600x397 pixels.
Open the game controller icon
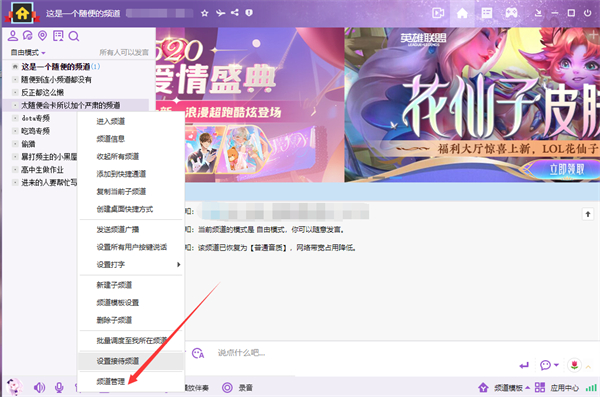512,13
